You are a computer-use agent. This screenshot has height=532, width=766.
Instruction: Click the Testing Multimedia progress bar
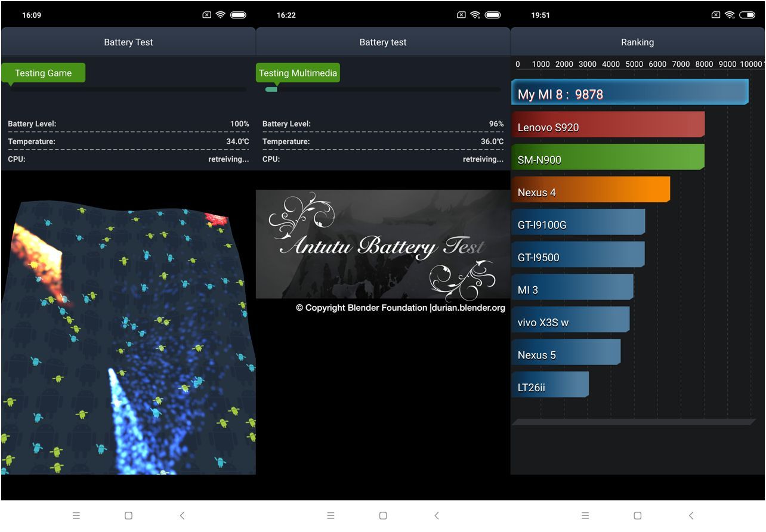pyautogui.click(x=383, y=89)
